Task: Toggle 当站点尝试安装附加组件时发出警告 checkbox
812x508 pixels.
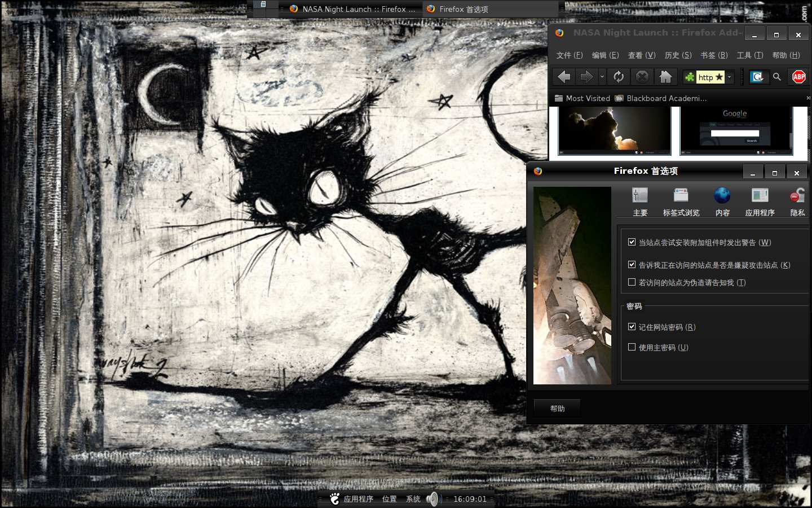Action: pyautogui.click(x=632, y=242)
